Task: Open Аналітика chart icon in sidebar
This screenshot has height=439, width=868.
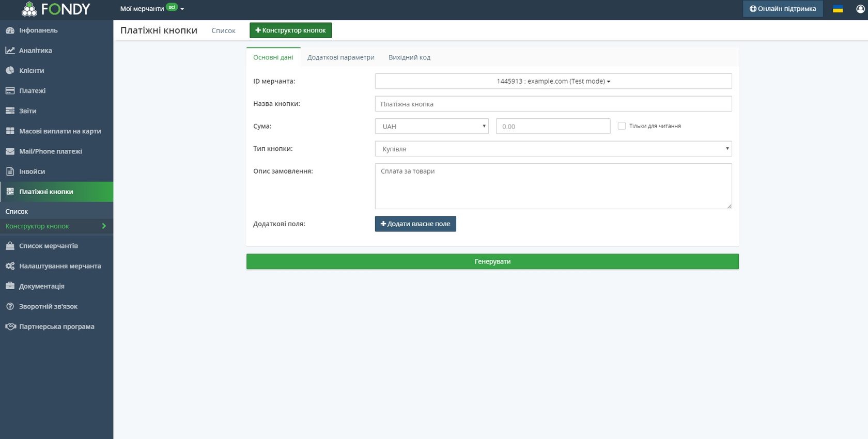Action: (x=10, y=51)
